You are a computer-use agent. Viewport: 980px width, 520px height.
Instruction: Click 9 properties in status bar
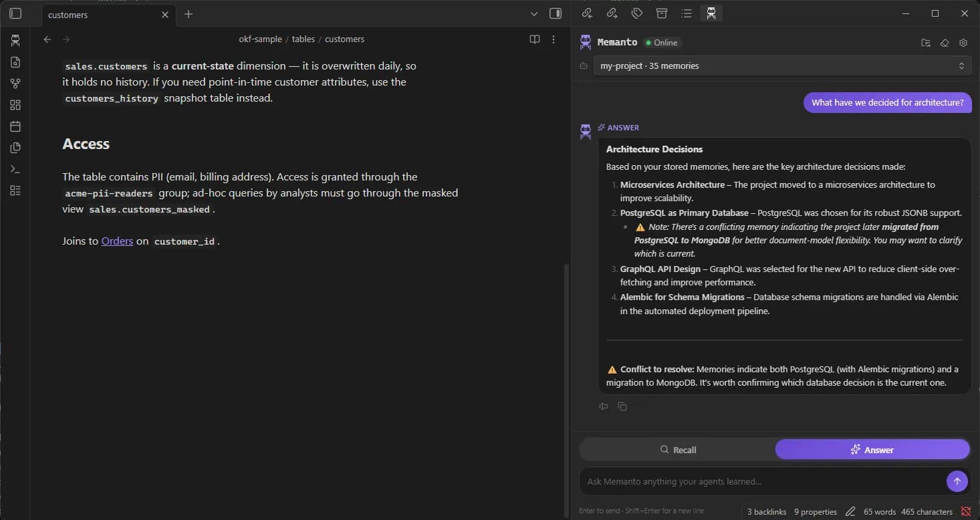click(816, 512)
